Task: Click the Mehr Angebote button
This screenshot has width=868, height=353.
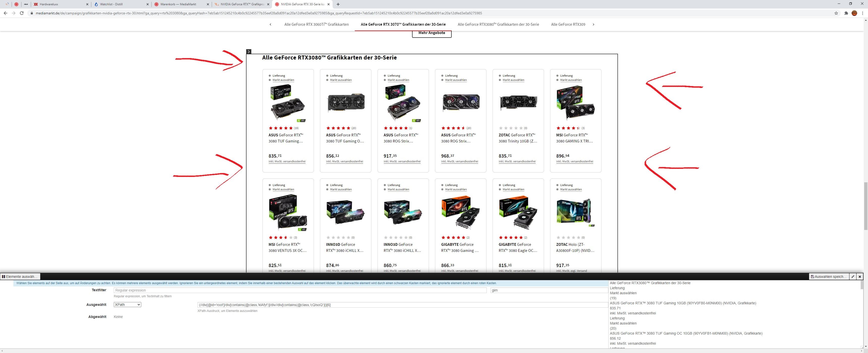Action: pos(431,33)
